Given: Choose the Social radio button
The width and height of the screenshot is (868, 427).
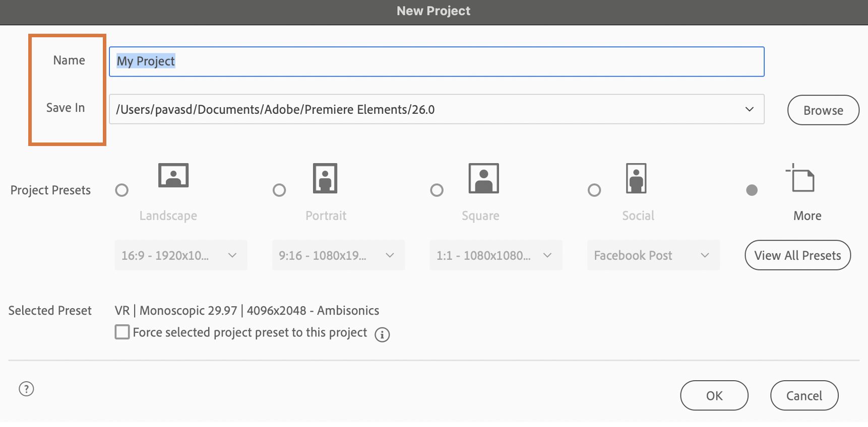Looking at the screenshot, I should pyautogui.click(x=594, y=190).
